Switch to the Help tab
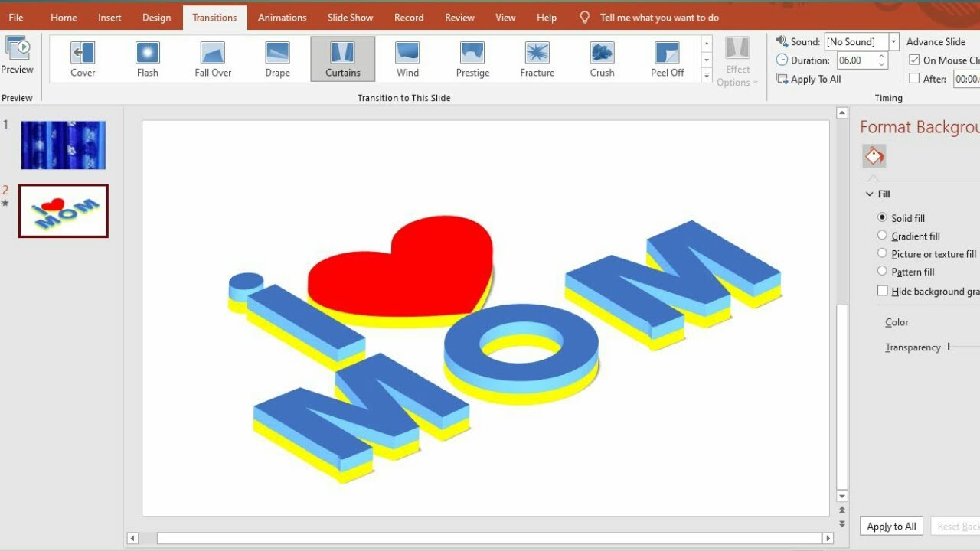 547,18
